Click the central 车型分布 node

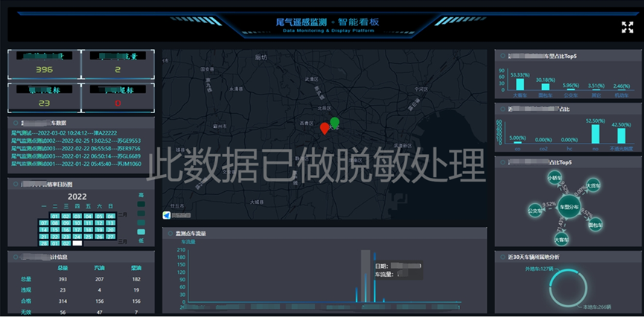569,206
